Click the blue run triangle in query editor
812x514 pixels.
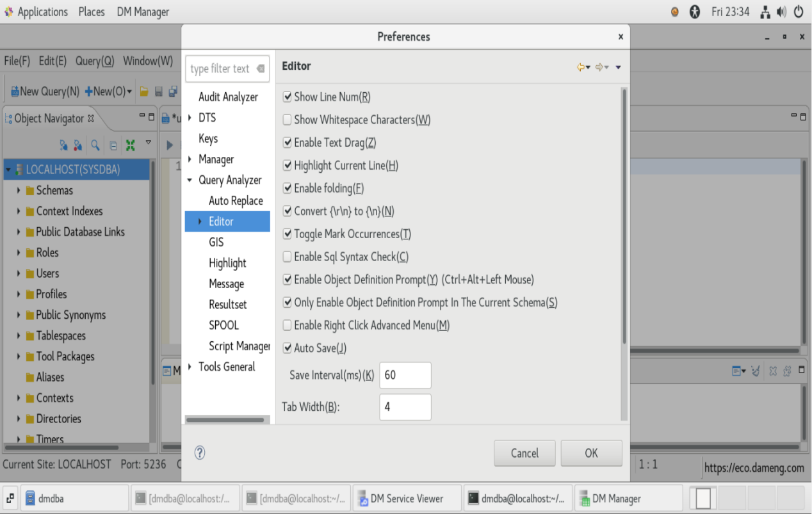coord(170,145)
